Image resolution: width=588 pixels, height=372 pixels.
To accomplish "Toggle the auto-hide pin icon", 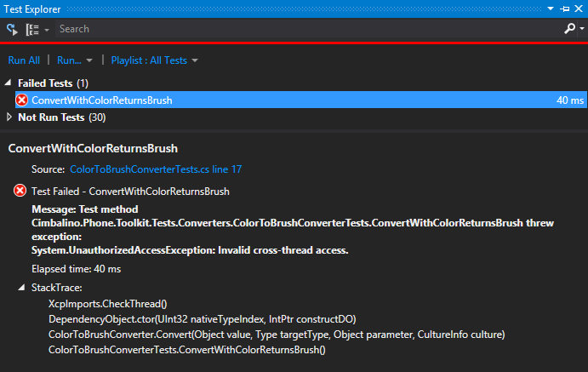I will (565, 7).
